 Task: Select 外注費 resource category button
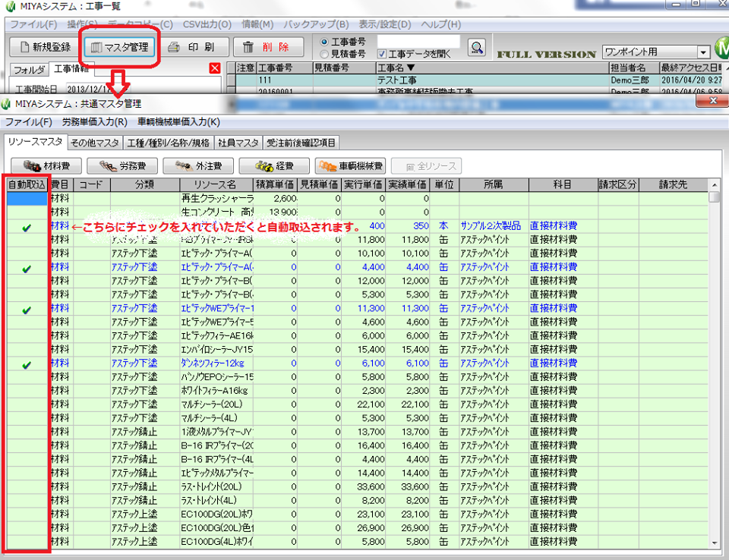(198, 166)
